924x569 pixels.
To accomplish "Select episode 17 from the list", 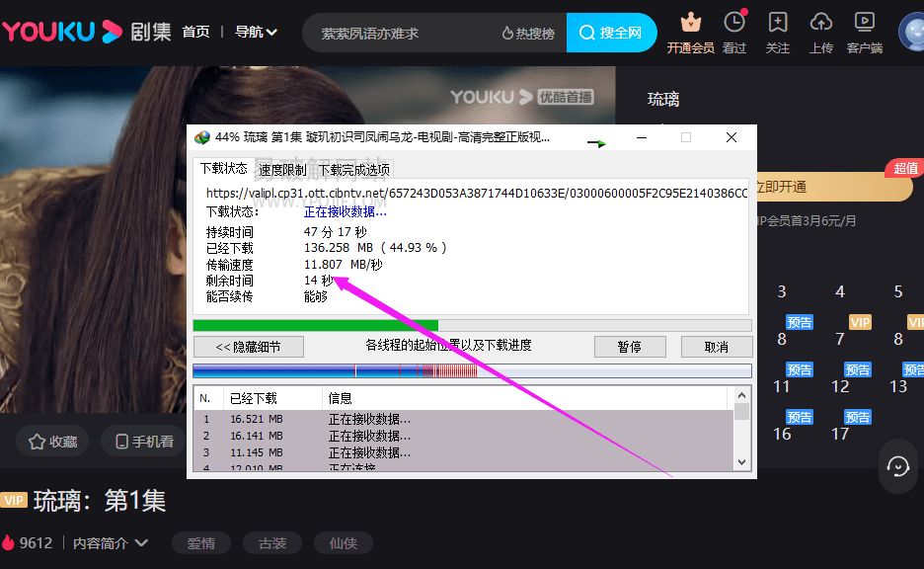I will [x=840, y=434].
